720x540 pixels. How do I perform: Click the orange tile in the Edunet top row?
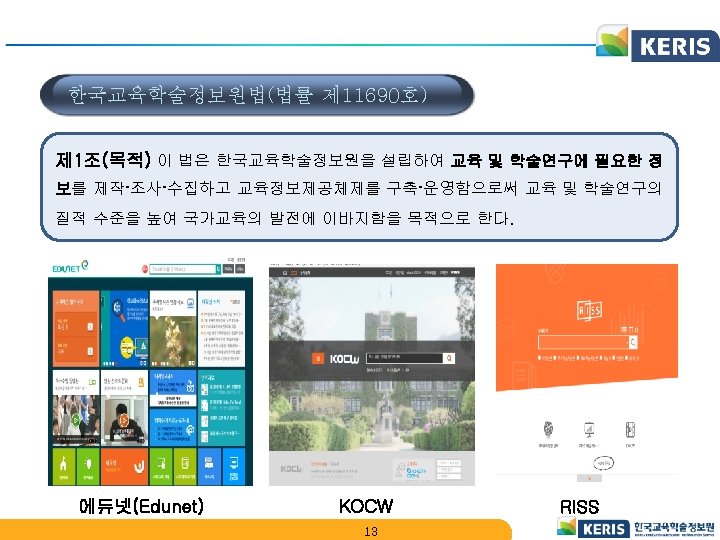tap(76, 328)
